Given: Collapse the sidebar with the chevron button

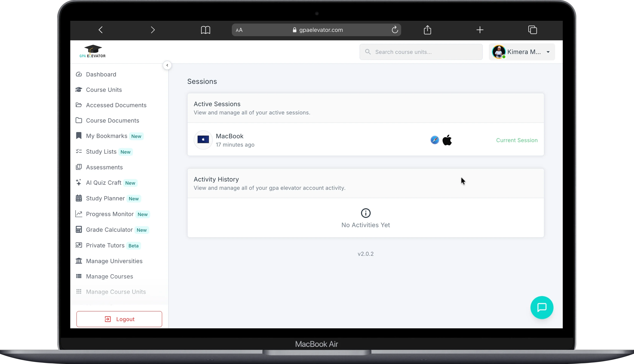Looking at the screenshot, I should 167,65.
